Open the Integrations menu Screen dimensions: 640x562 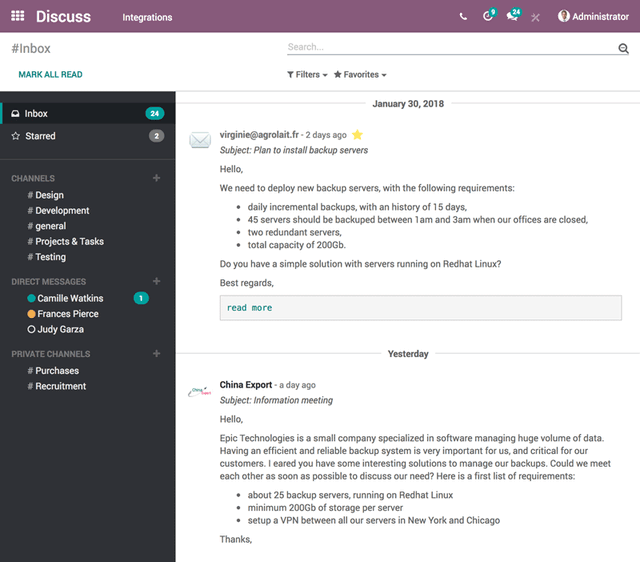147,17
